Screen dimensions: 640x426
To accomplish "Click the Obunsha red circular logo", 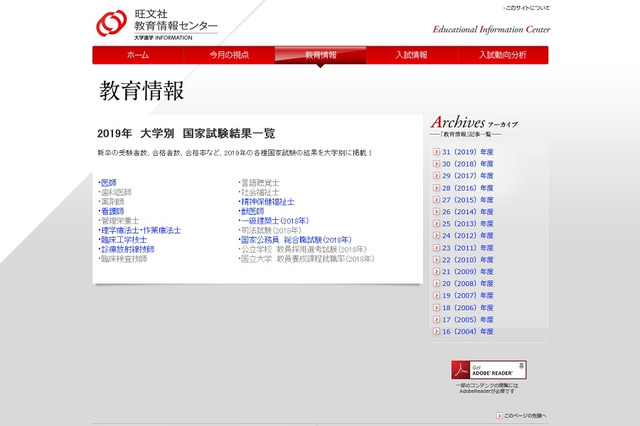I will 111,23.
